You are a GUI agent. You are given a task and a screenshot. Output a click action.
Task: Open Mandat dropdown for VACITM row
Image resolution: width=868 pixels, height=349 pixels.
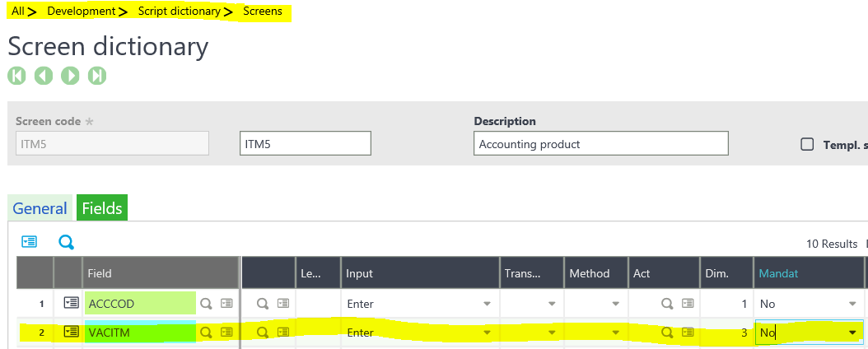coord(852,333)
